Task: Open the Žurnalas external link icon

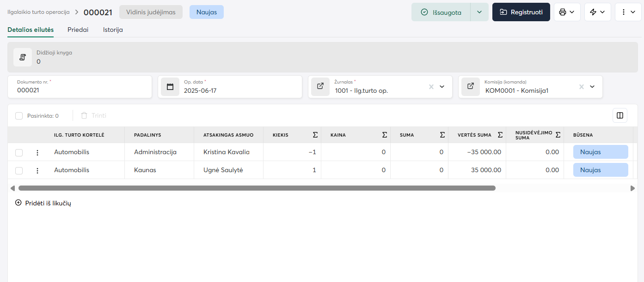Action: coord(320,87)
